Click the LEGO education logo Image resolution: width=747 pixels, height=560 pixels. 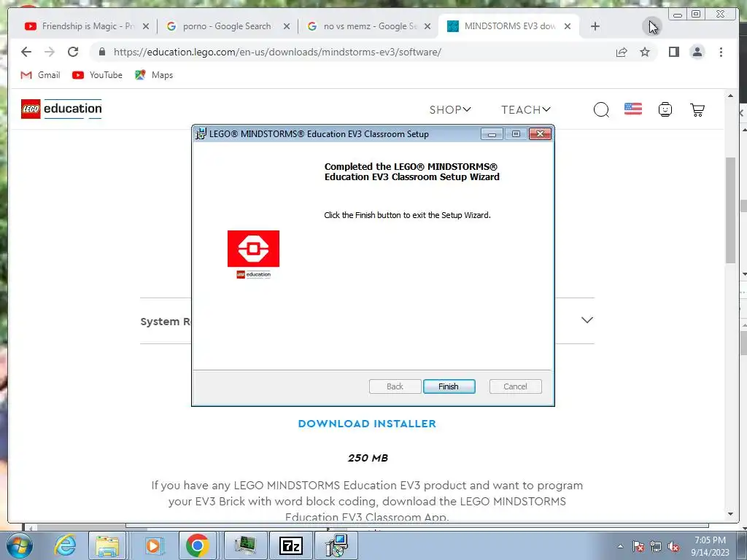click(x=61, y=109)
